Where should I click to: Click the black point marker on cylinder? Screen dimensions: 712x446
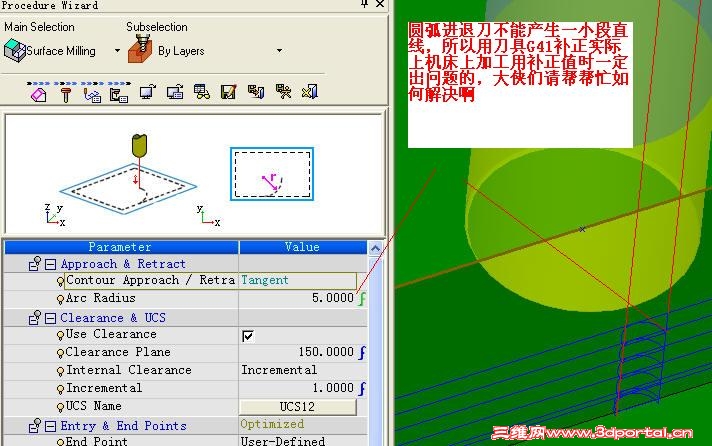[x=582, y=229]
